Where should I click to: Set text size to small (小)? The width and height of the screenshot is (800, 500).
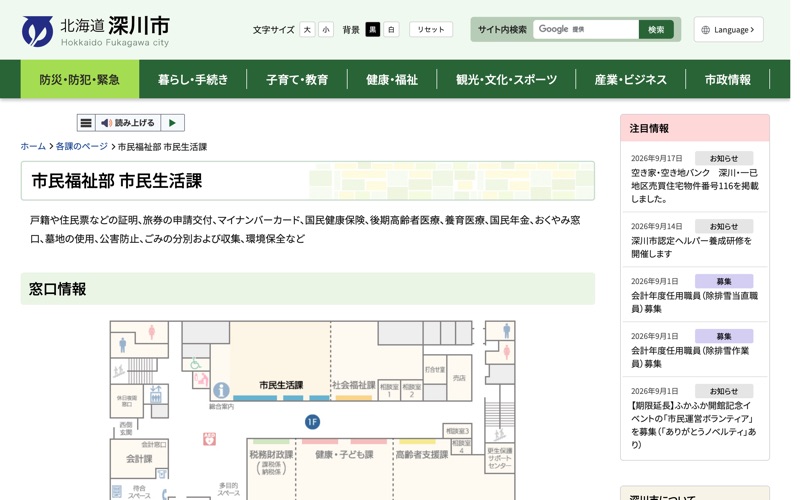[x=326, y=30]
